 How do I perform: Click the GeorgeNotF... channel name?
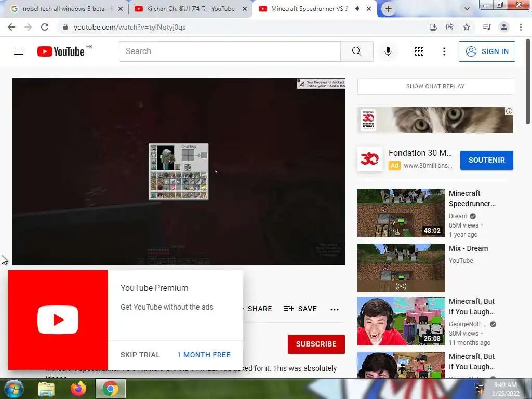tap(468, 324)
